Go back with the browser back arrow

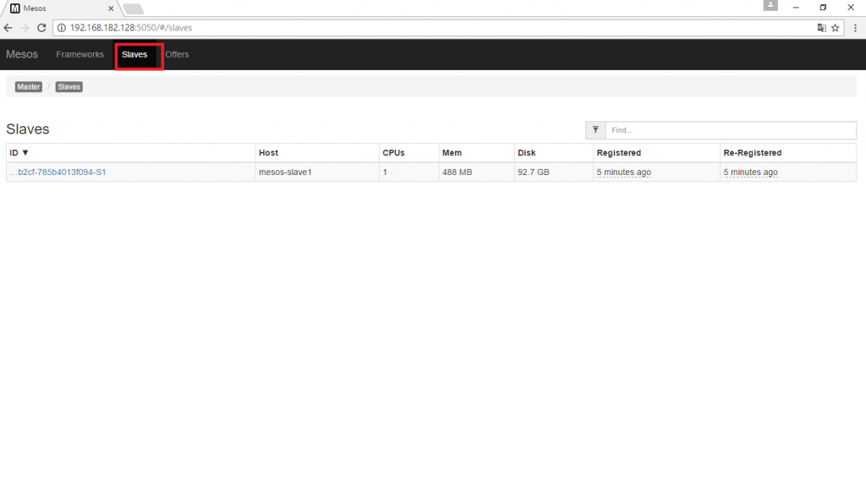click(x=8, y=28)
